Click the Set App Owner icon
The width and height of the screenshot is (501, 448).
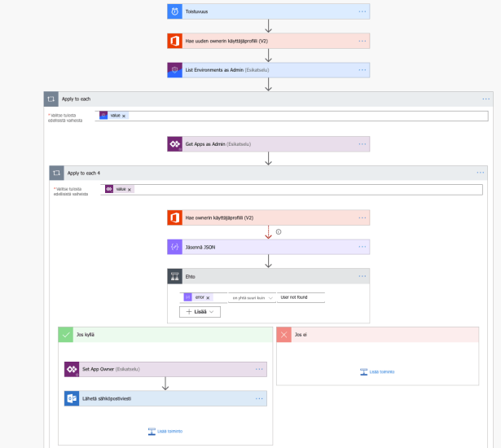point(71,369)
